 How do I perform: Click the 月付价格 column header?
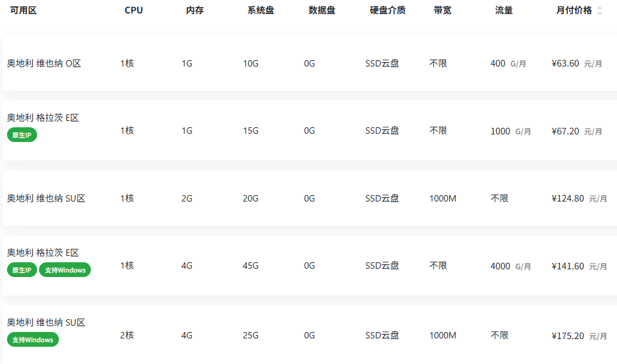[573, 10]
